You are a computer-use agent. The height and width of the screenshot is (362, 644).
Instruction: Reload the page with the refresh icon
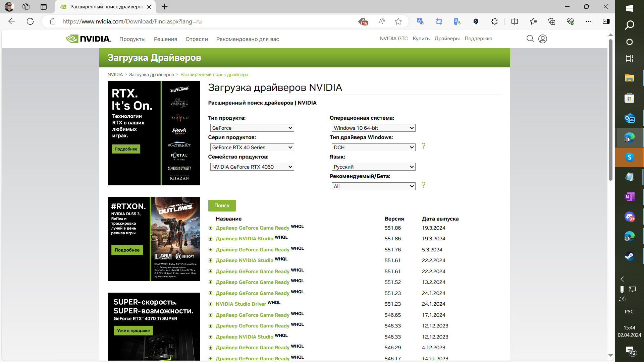tap(30, 21)
